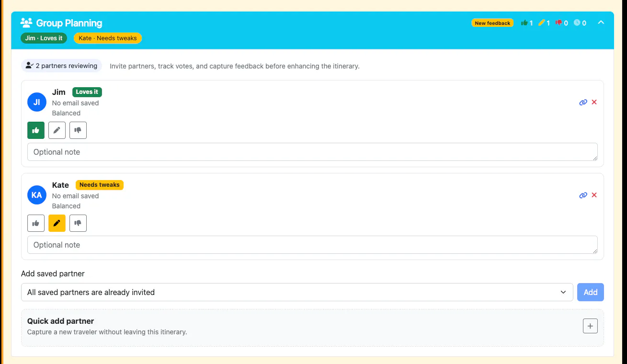Click Kate's name text

pos(61,185)
